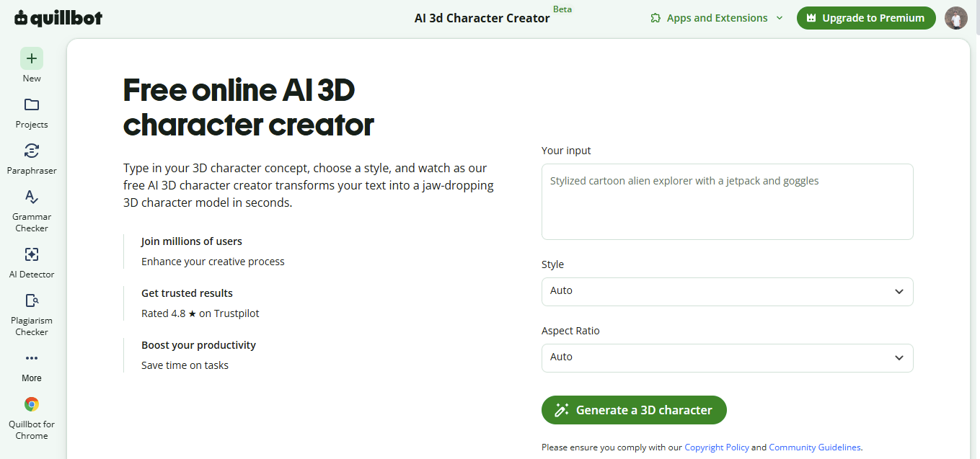
Task: Click the New plus icon
Action: (32, 58)
